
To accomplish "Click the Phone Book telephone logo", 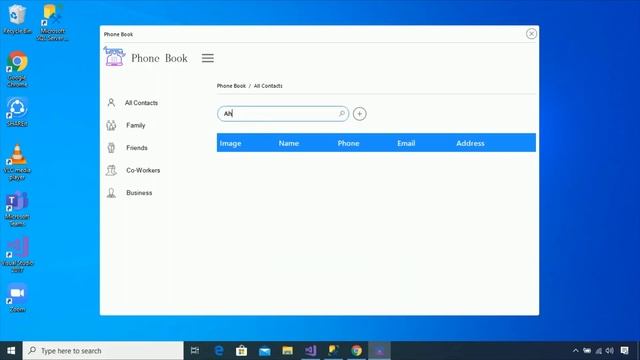I will coord(114,56).
